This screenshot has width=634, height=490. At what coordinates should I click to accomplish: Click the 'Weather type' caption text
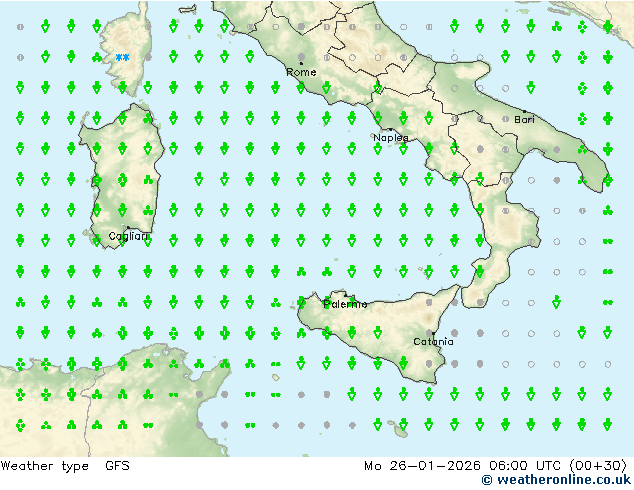pyautogui.click(x=44, y=466)
